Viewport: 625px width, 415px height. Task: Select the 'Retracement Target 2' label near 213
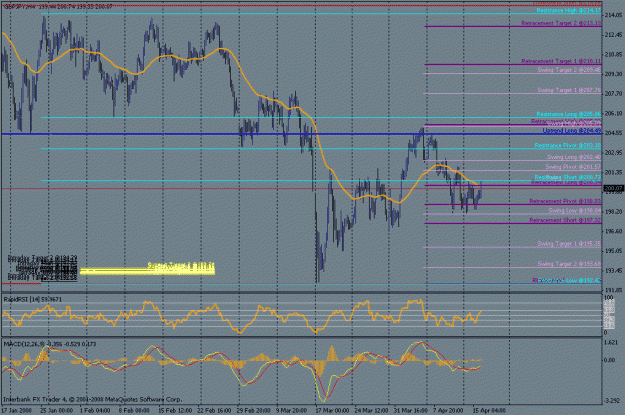[x=561, y=24]
